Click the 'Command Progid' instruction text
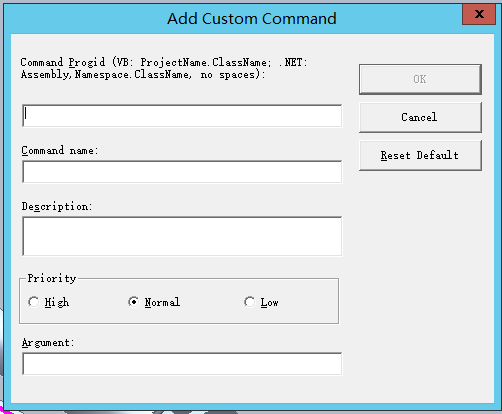Image resolution: width=502 pixels, height=414 pixels. (x=164, y=68)
